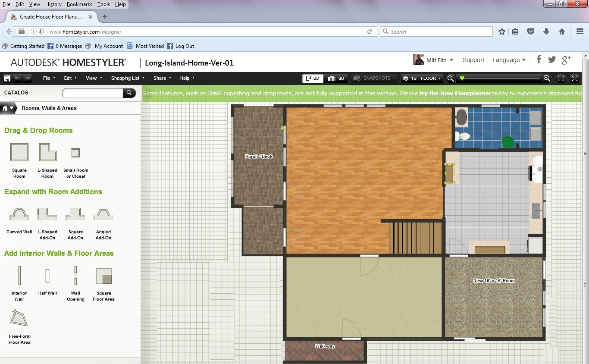Open the Twitter icon in header

[552, 60]
